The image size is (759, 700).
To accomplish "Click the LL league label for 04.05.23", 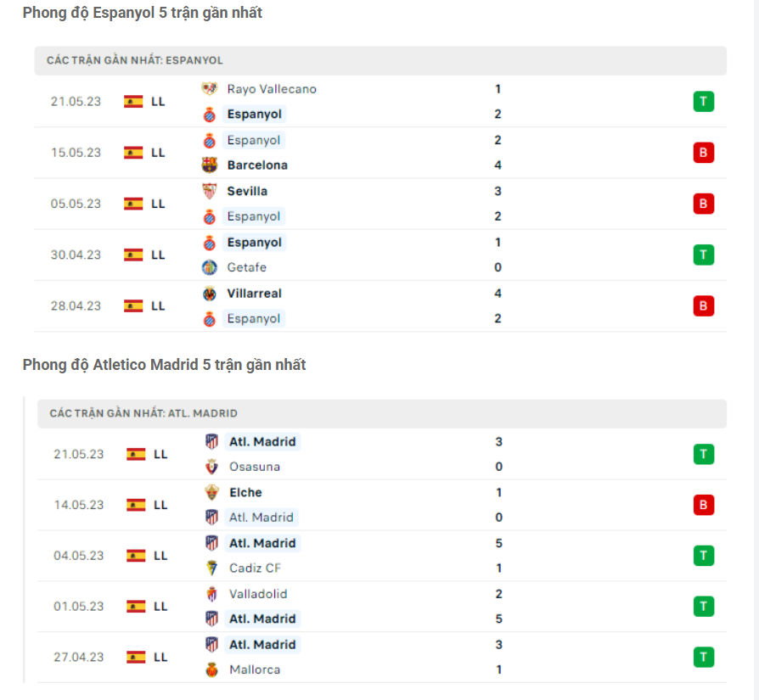I will pyautogui.click(x=160, y=556).
